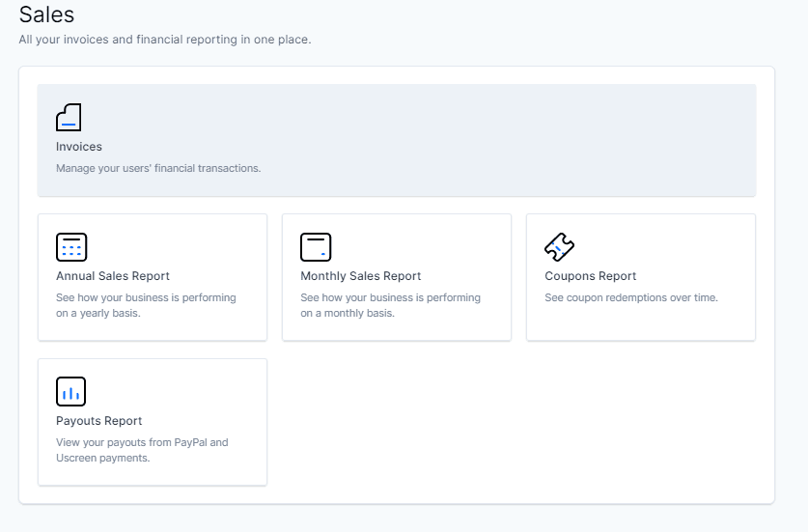Click the "on a yearly basis" description text

98,314
